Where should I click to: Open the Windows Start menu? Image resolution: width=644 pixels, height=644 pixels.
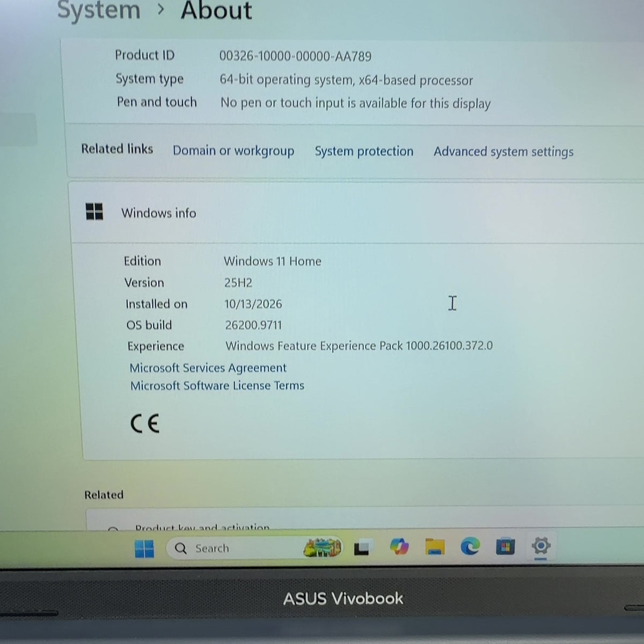click(x=144, y=548)
